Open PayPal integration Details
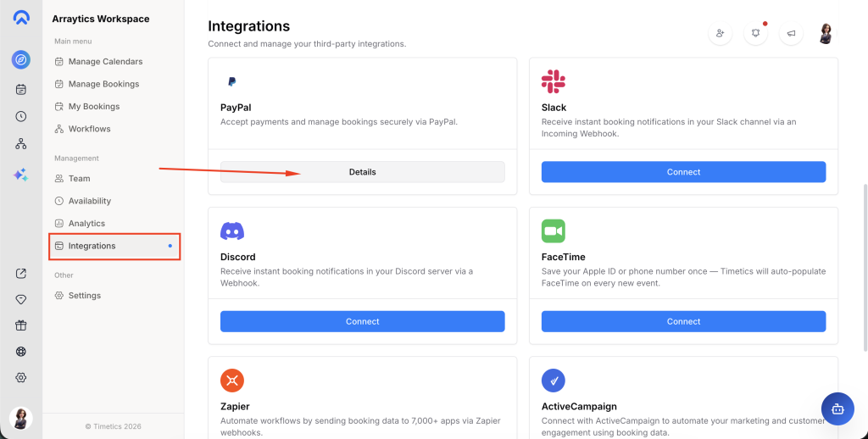868x439 pixels. [x=362, y=172]
